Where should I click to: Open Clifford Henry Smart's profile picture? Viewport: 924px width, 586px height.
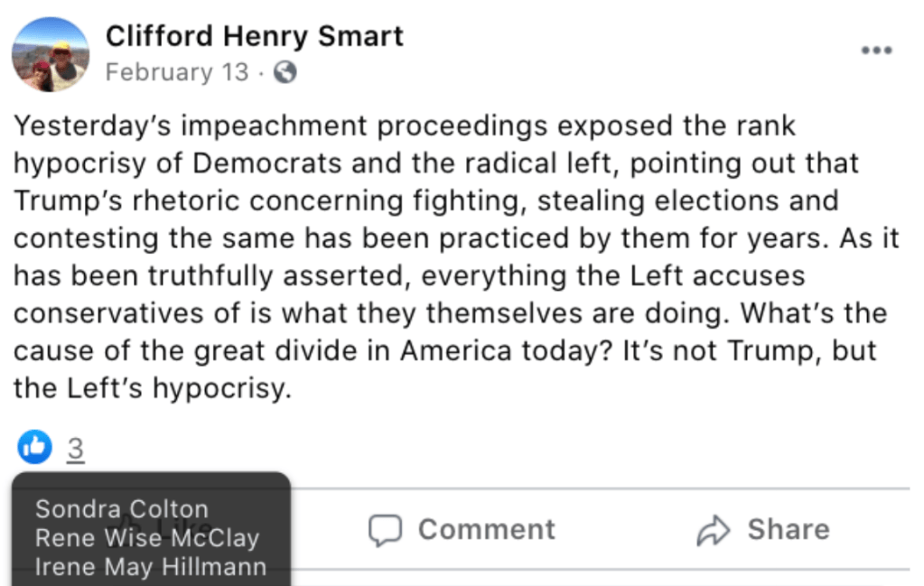pyautogui.click(x=51, y=54)
